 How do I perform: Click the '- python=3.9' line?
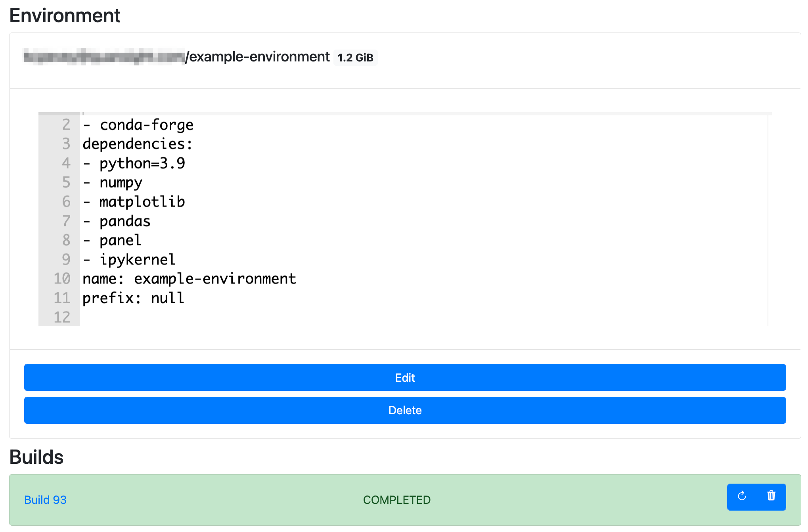134,163
